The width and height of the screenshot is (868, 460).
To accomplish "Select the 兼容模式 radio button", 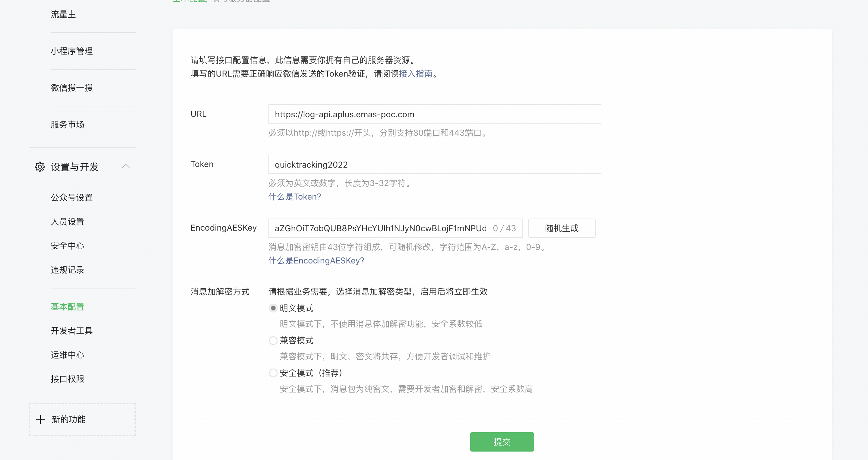I will click(273, 340).
